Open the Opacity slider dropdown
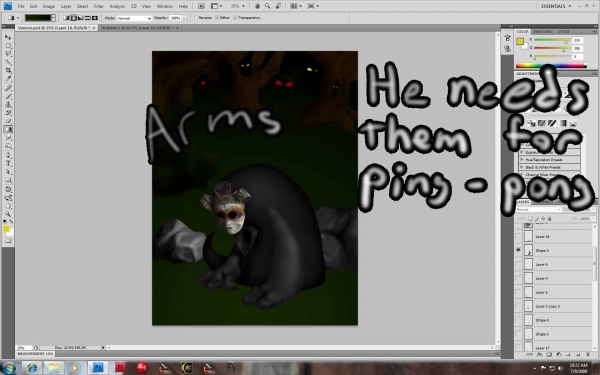Image resolution: width=600 pixels, height=375 pixels. [184, 18]
